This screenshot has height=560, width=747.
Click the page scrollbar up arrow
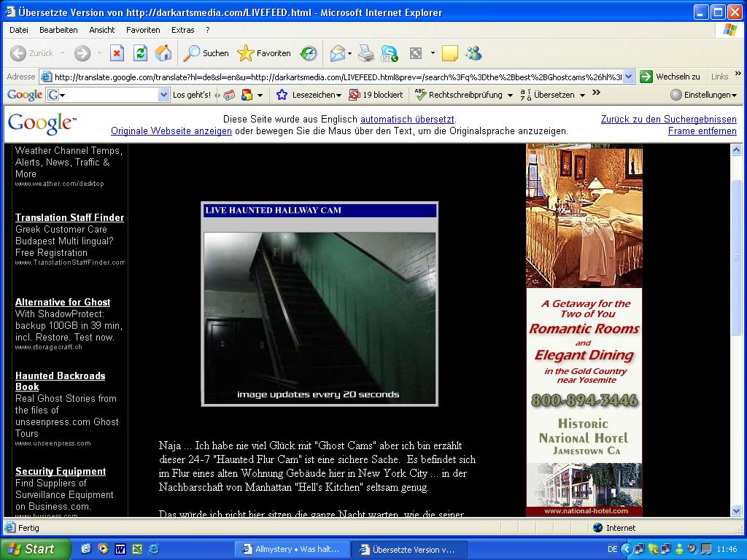point(736,150)
